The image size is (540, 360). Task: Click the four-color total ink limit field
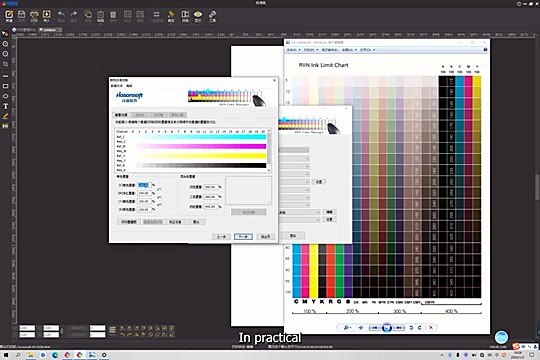(211, 207)
